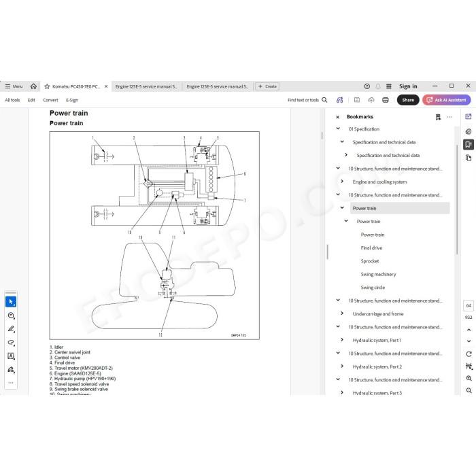Click the Bookmarks panel vertical scrollbar
This screenshot has width=476, height=476.
(457, 200)
